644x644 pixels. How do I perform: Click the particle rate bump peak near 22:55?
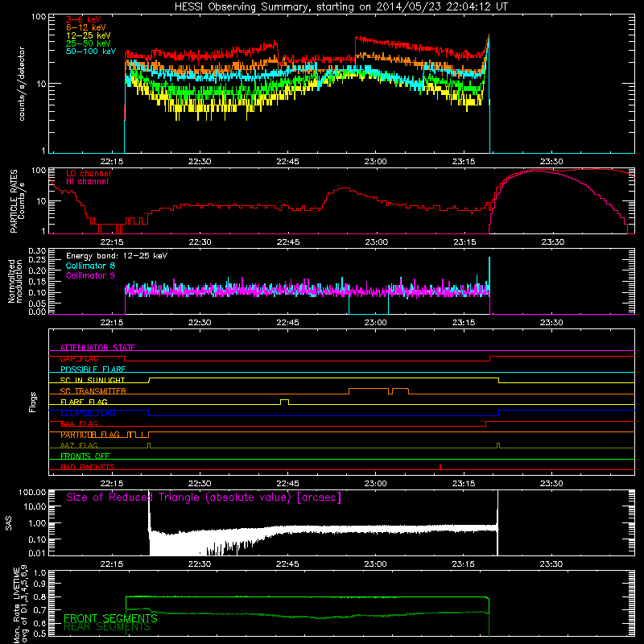(345, 189)
